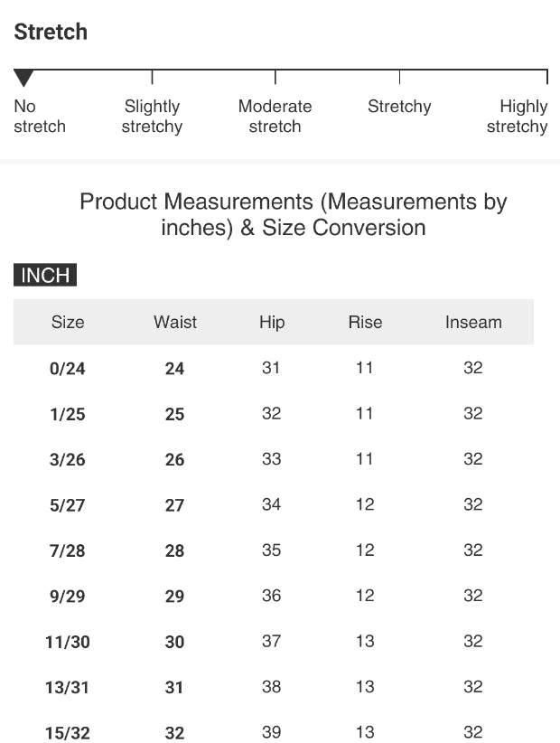Select size 0/24 in the table
Viewport: 560px width, 743px height.
tap(68, 369)
